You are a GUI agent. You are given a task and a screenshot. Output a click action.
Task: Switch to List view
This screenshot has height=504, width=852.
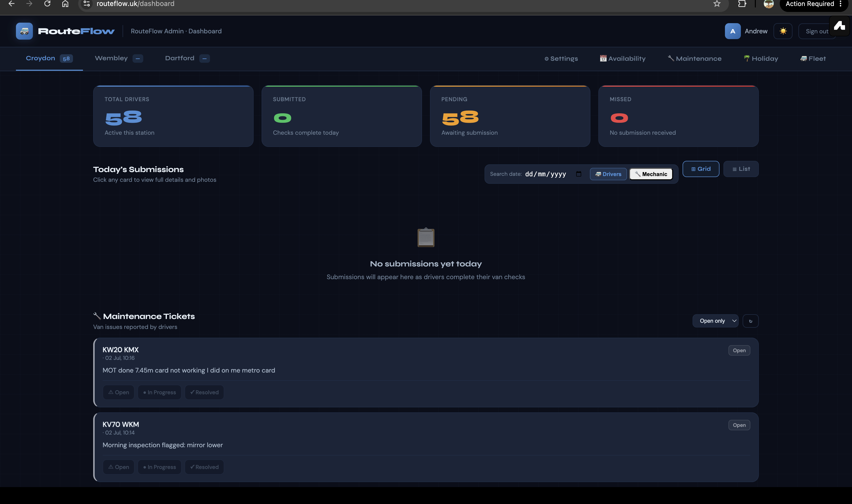741,169
